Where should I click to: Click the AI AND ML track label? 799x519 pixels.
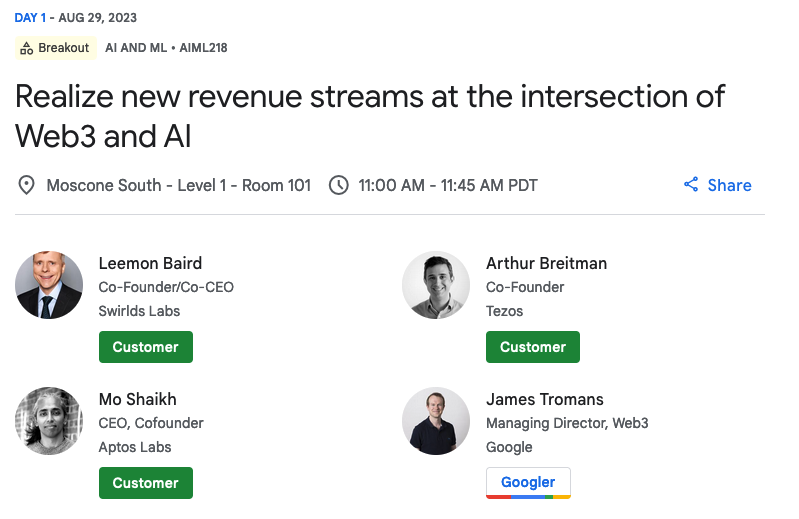136,48
